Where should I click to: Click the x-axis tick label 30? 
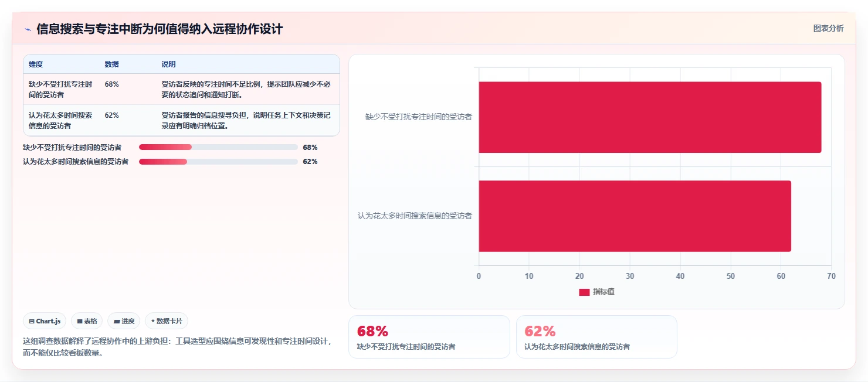[x=630, y=276]
